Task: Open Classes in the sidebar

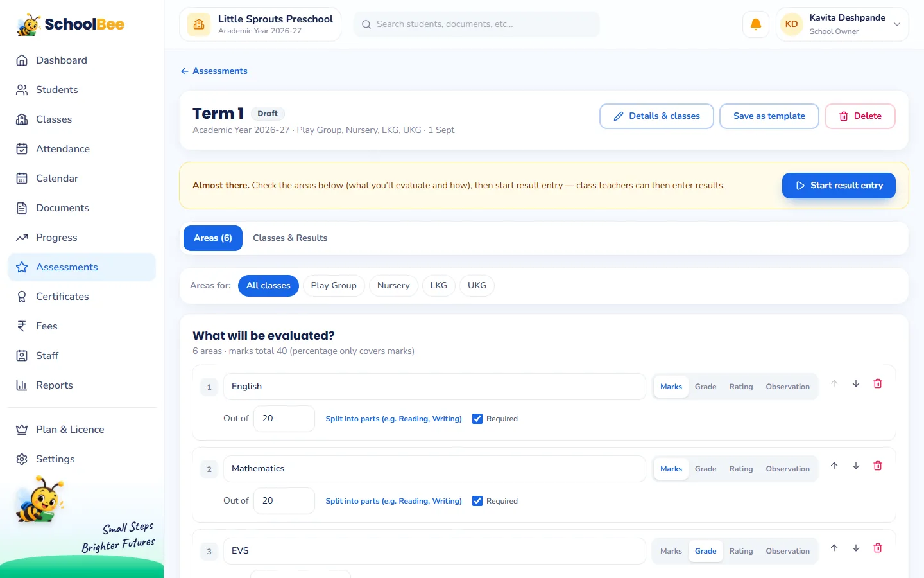Action: point(81,119)
